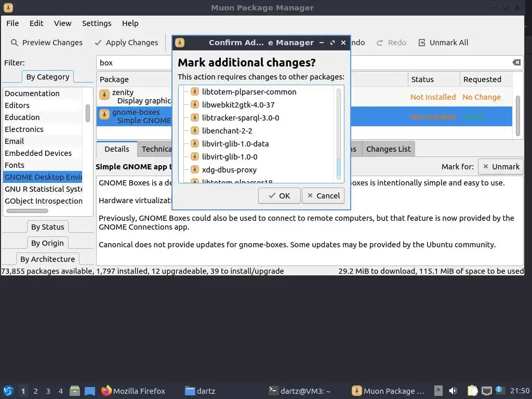
Task: Click the Firefox taskbar icon
Action: [106, 391]
